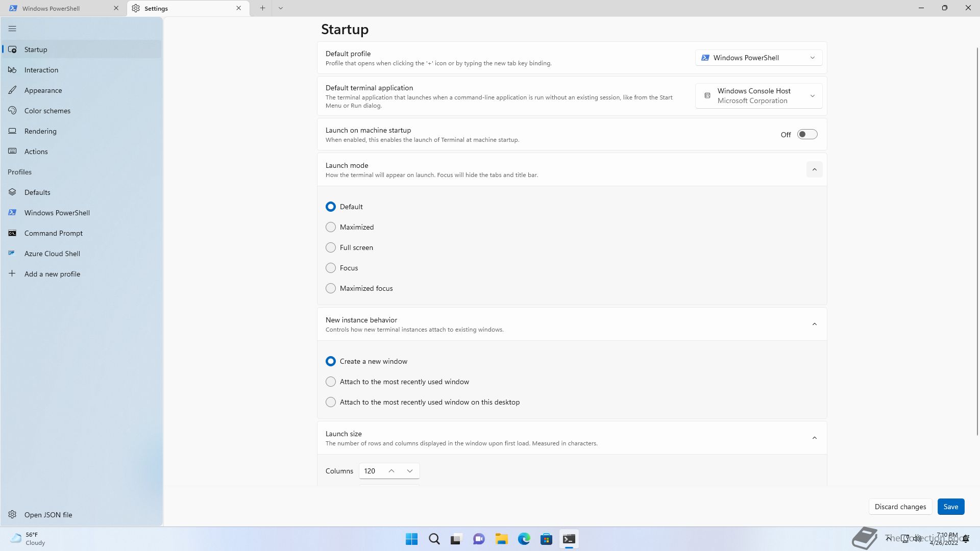
Task: Select the Focus launch mode
Action: pyautogui.click(x=331, y=268)
